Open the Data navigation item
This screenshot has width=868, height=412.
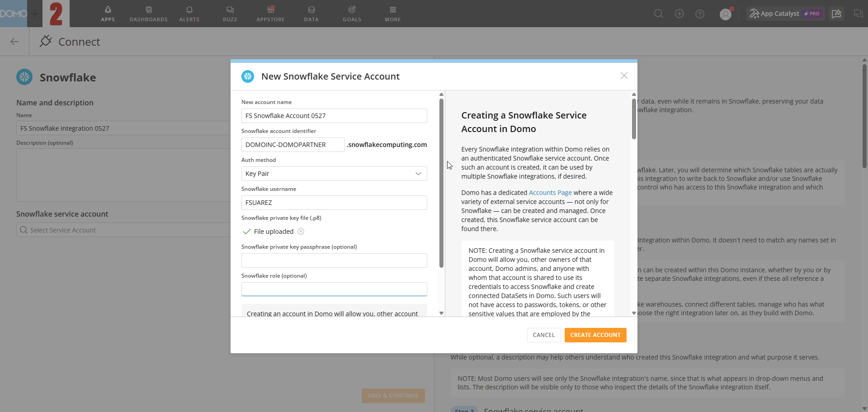(x=311, y=14)
